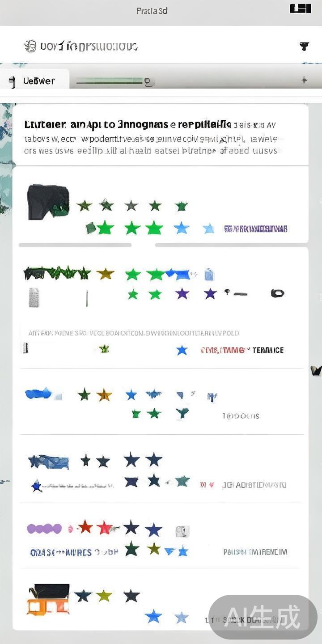
Task: Click the small gray square icon in the fifth row
Action: point(182,531)
